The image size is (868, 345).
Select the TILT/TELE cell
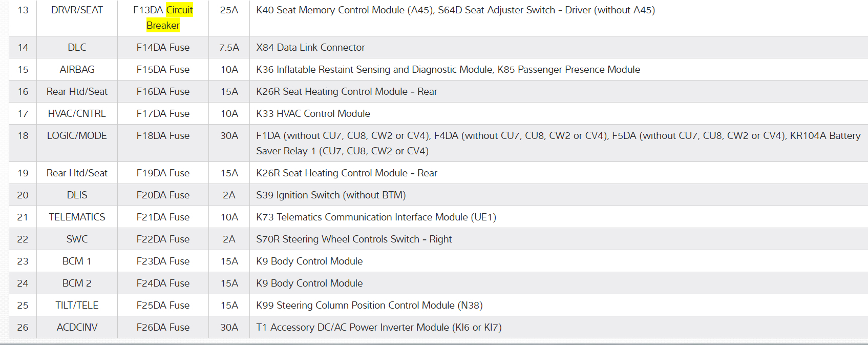tap(77, 306)
